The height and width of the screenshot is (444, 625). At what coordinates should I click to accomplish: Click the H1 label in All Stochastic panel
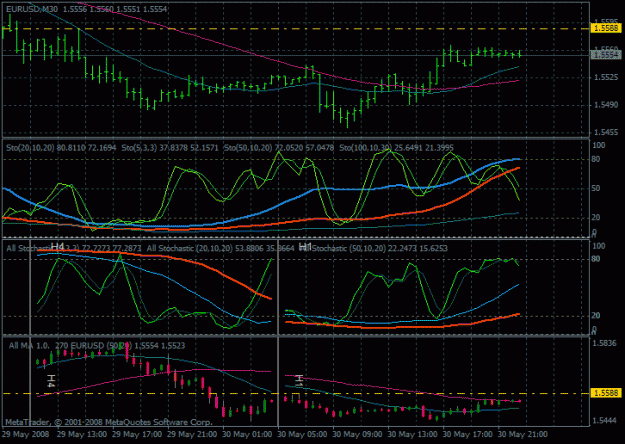(x=305, y=246)
